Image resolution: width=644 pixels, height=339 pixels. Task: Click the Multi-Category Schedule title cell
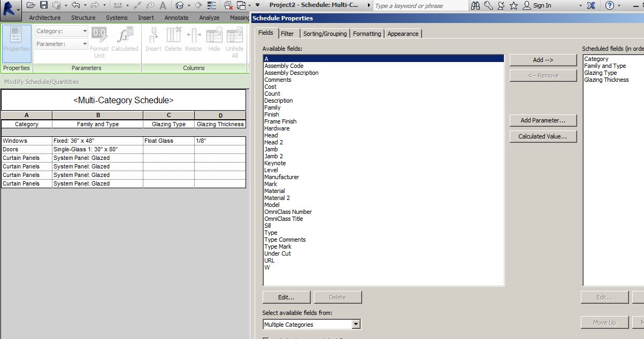(124, 100)
